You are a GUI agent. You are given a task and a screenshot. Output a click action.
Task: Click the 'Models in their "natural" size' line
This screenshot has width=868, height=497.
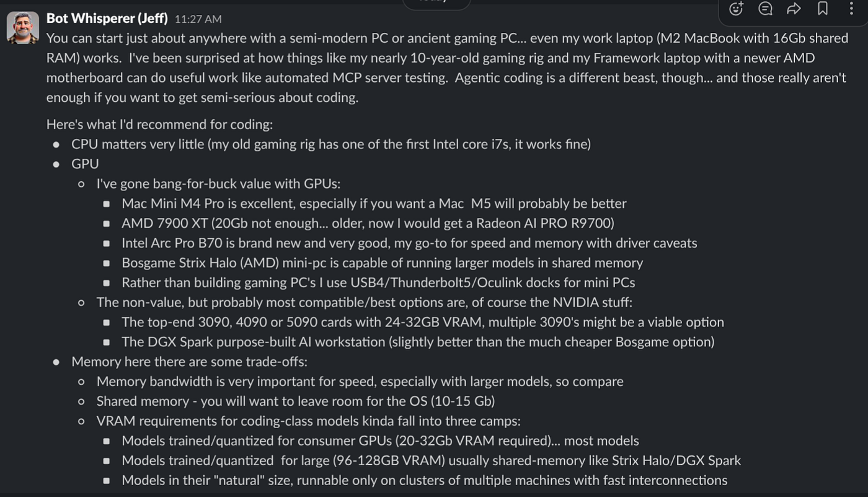pyautogui.click(x=424, y=480)
